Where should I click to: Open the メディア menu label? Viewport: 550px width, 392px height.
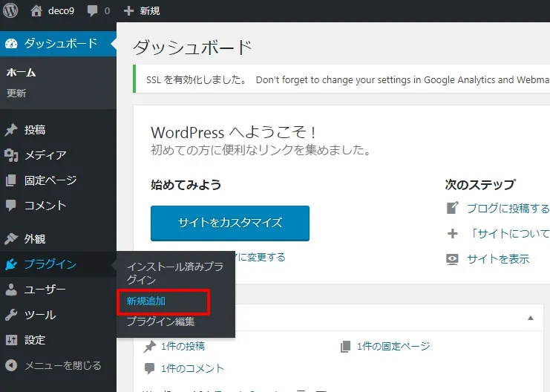[45, 155]
